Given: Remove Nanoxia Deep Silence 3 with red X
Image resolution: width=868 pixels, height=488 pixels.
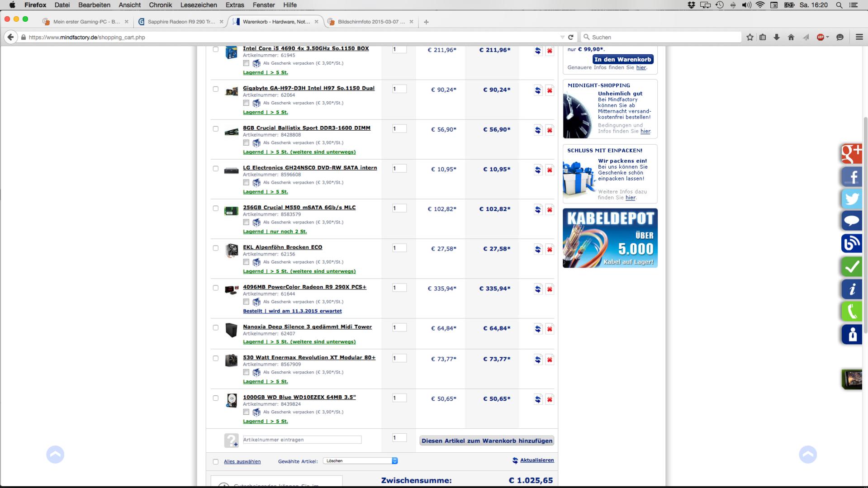Looking at the screenshot, I should 550,329.
